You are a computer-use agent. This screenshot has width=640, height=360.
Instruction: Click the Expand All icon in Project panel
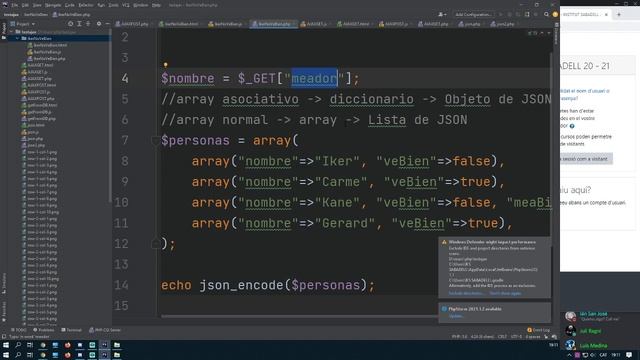tap(79, 24)
